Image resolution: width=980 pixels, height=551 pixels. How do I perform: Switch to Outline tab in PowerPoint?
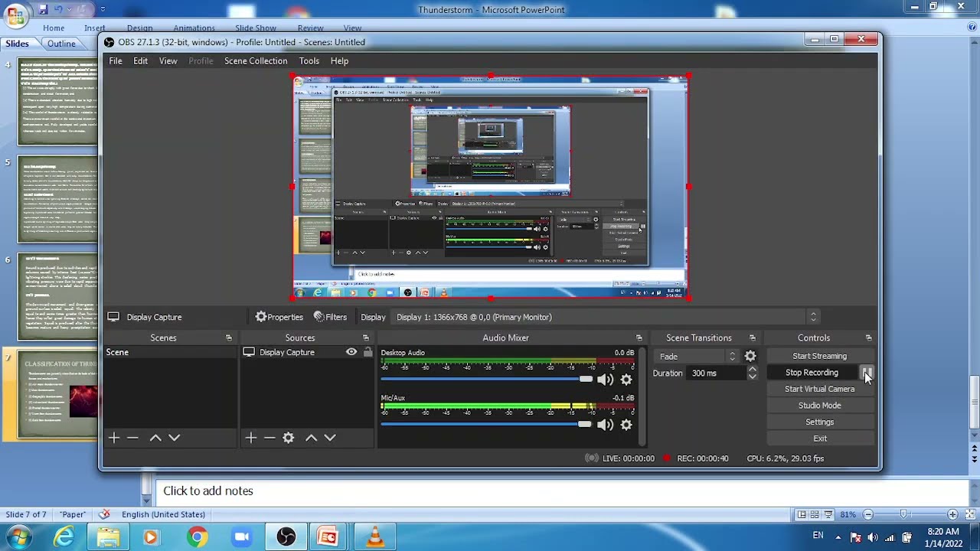click(61, 44)
